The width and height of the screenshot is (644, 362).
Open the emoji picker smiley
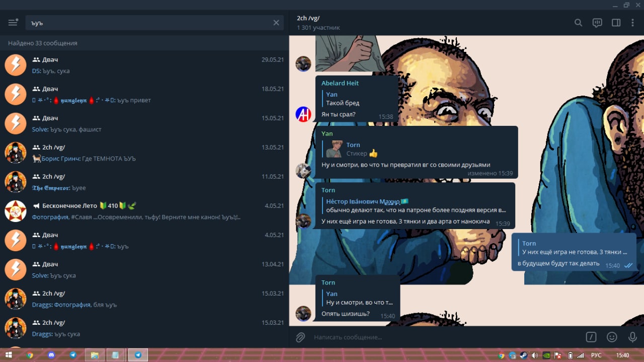point(612,337)
